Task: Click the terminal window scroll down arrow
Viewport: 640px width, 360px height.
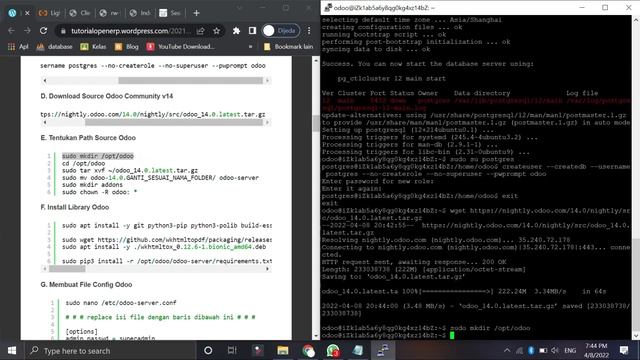Action: [636, 336]
